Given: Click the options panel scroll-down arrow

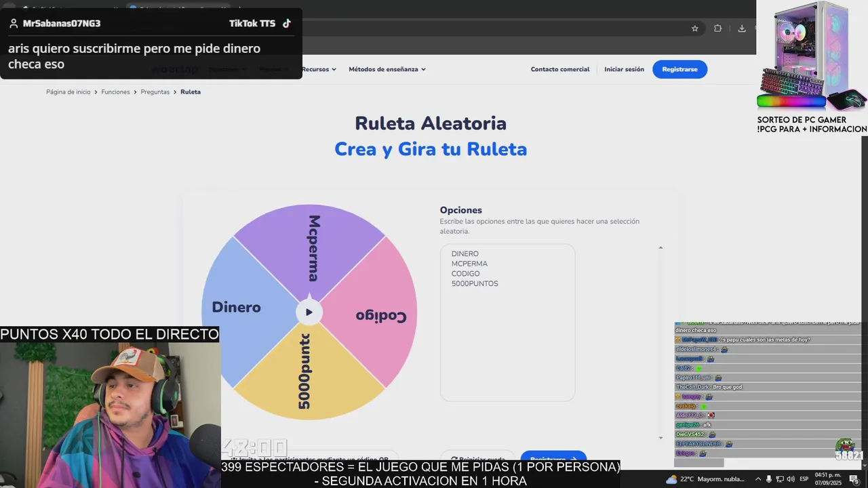Looking at the screenshot, I should click(660, 438).
